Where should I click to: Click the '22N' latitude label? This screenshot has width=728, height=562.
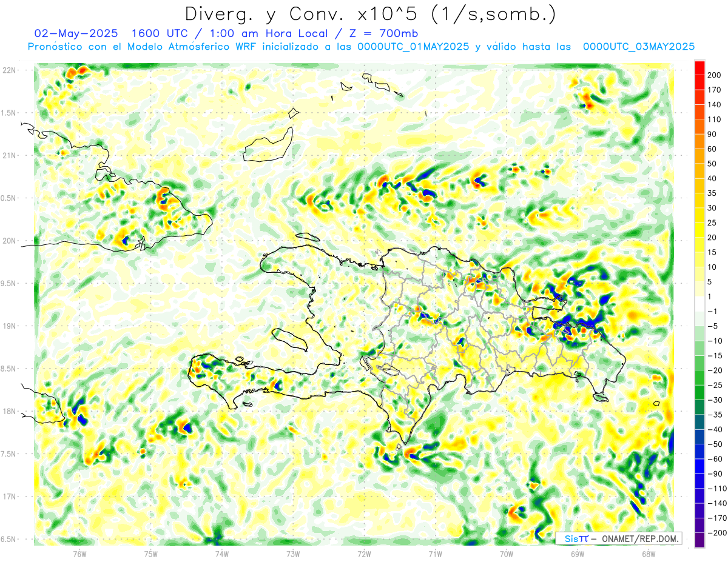point(10,70)
